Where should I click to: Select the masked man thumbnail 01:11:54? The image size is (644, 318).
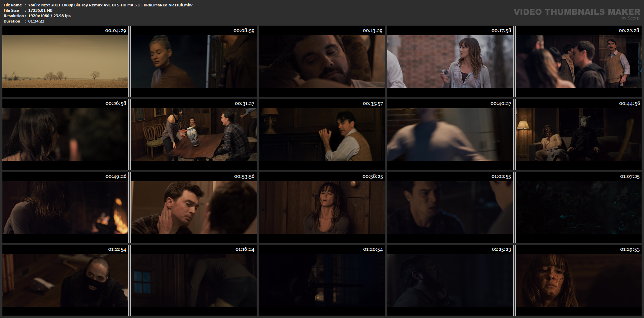(66, 280)
